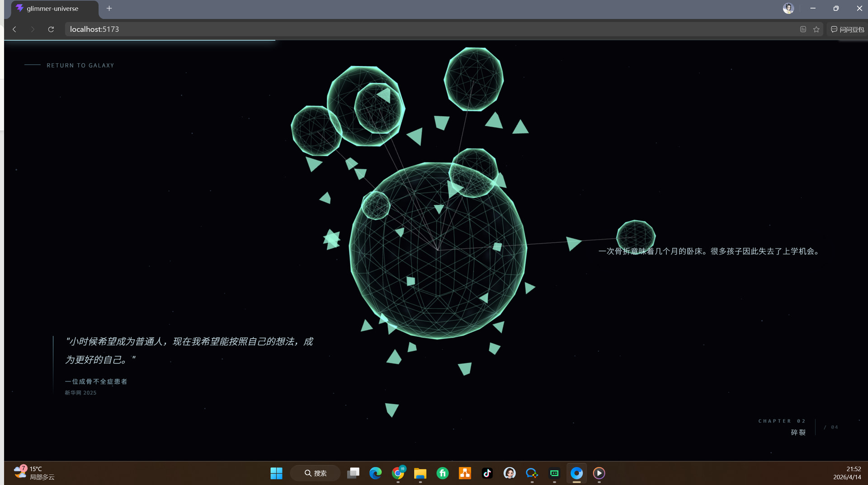The height and width of the screenshot is (485, 868).
Task: Reload the localhost page
Action: (x=51, y=29)
